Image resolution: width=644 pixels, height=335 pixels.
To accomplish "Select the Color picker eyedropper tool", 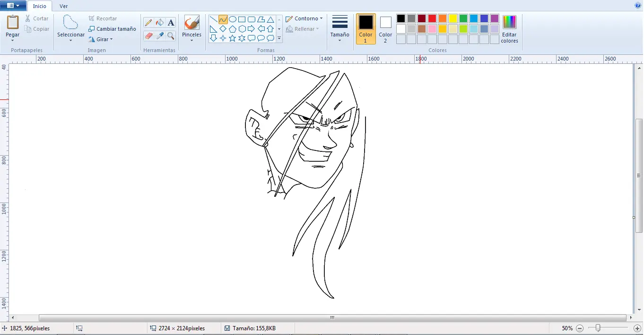I will (160, 35).
